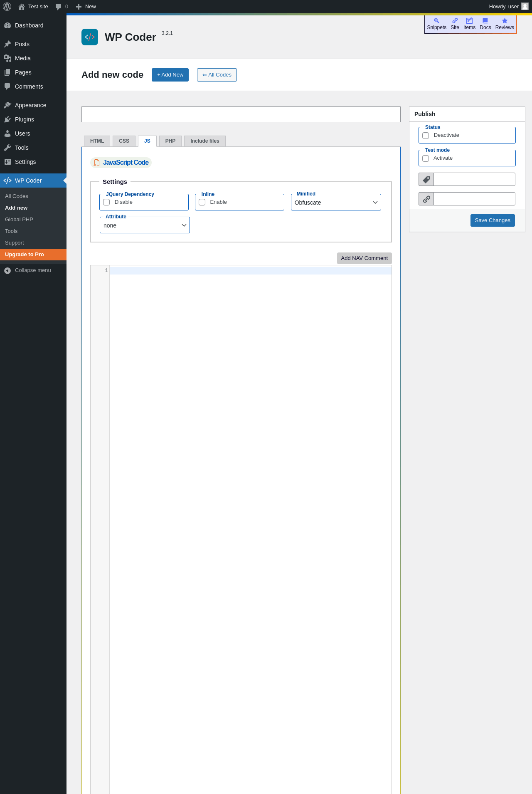Open the user avatar icon

(525, 6)
